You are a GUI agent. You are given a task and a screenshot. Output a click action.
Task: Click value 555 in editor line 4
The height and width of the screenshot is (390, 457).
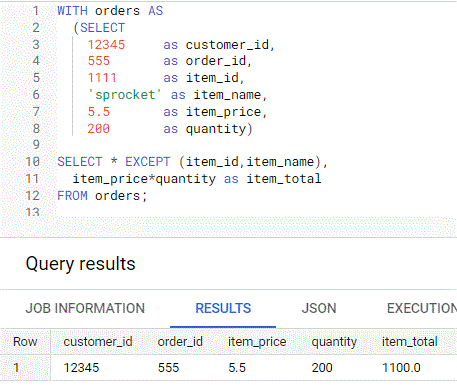click(99, 61)
